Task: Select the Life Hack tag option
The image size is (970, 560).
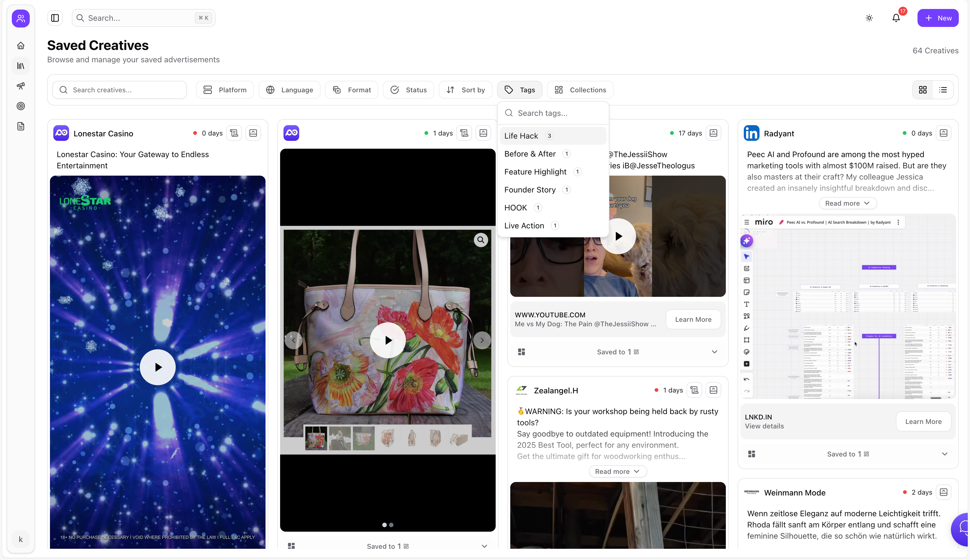Action: click(521, 136)
